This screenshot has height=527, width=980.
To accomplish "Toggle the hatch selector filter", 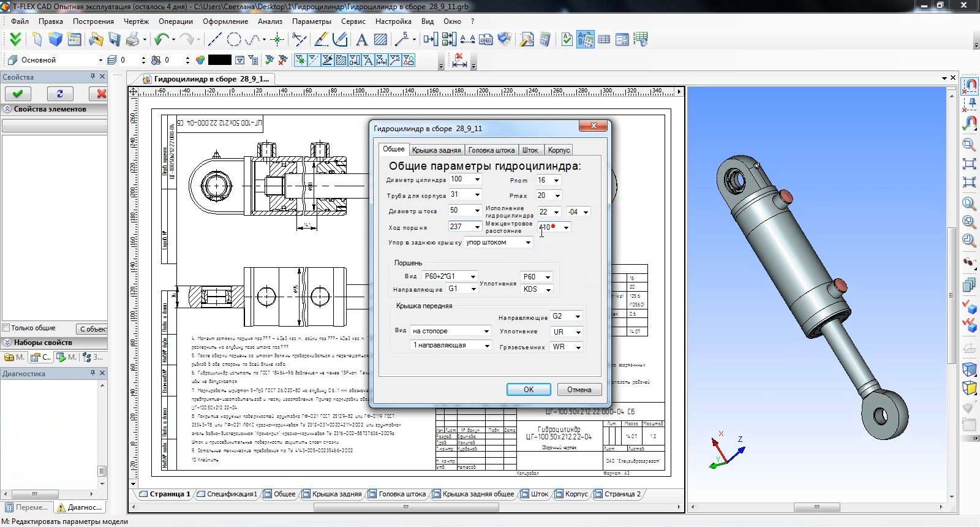I will pyautogui.click(x=341, y=60).
